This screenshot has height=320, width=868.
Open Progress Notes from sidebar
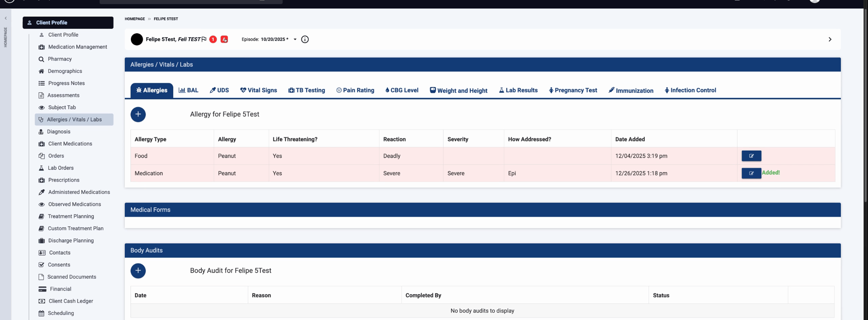click(66, 83)
